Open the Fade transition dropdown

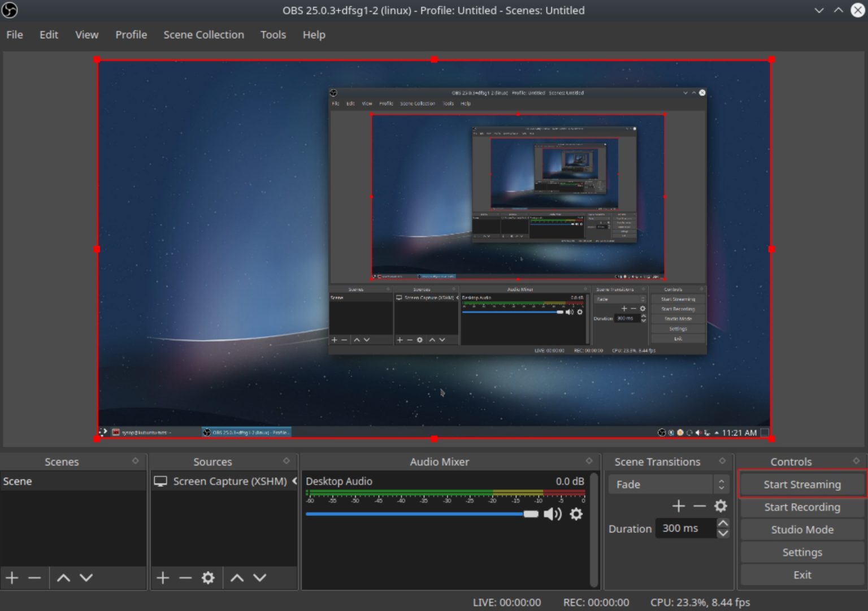tap(669, 484)
